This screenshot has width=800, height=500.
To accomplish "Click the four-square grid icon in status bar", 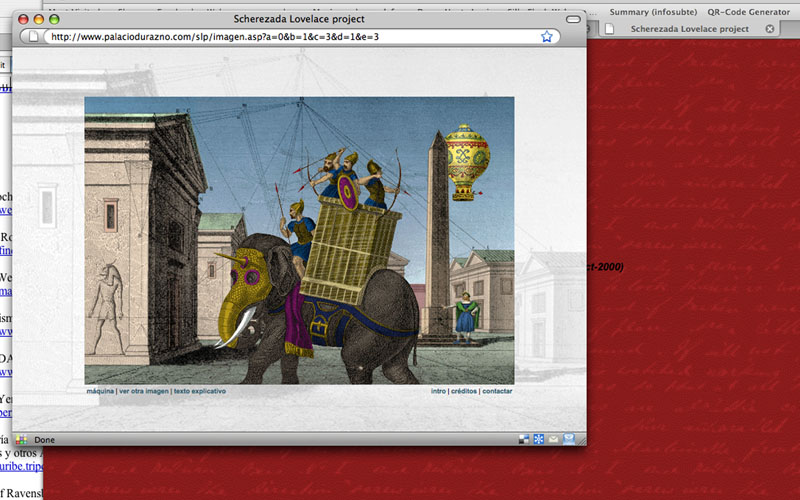I will [x=524, y=439].
